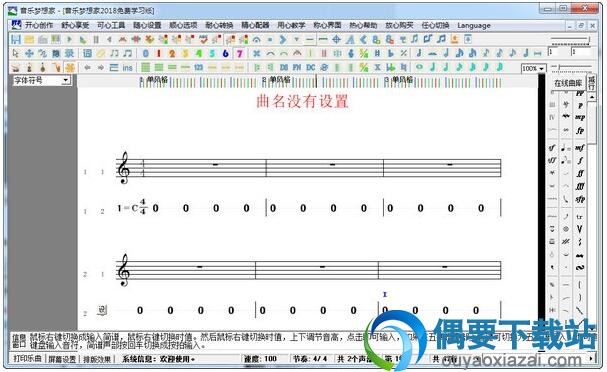Click the pp dynamics symbol
Image resolution: width=607 pixels, height=372 pixels.
[580, 93]
